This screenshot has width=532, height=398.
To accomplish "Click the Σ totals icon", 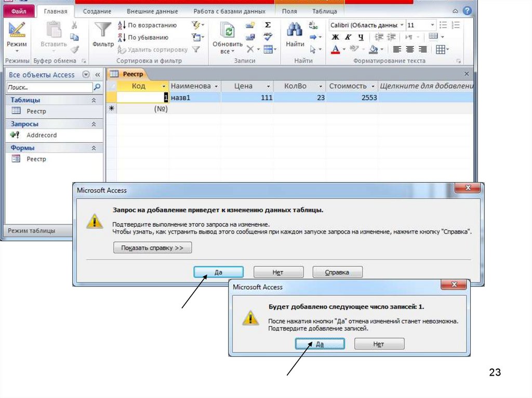I will coord(268,25).
